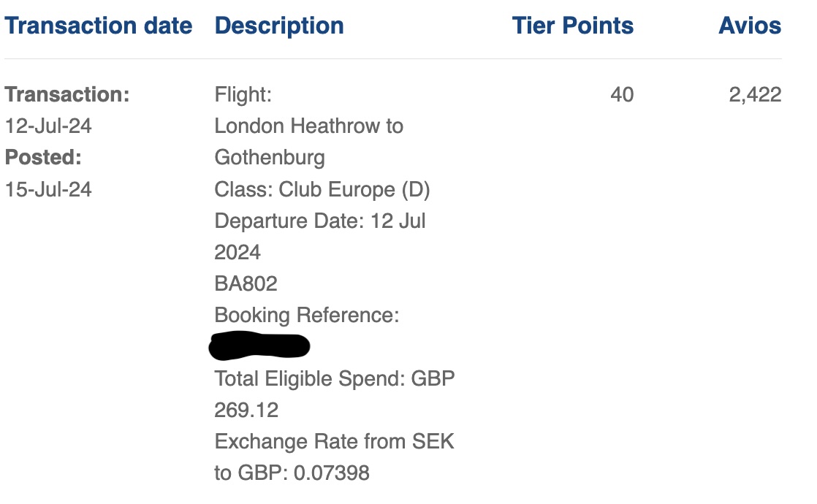Select the Tier Points column header

coord(572,26)
